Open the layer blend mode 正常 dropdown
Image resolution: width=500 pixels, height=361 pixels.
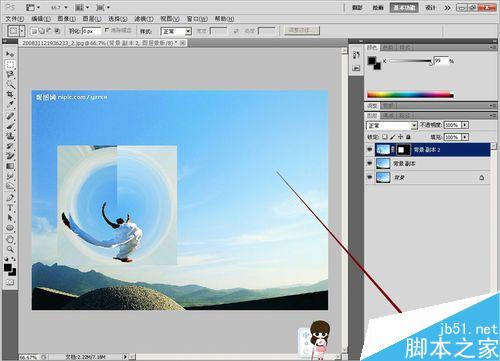point(392,125)
